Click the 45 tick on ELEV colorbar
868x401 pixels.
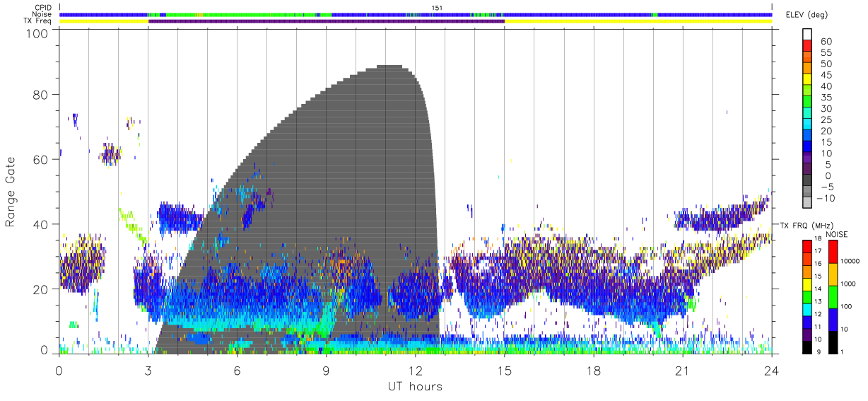tap(826, 75)
